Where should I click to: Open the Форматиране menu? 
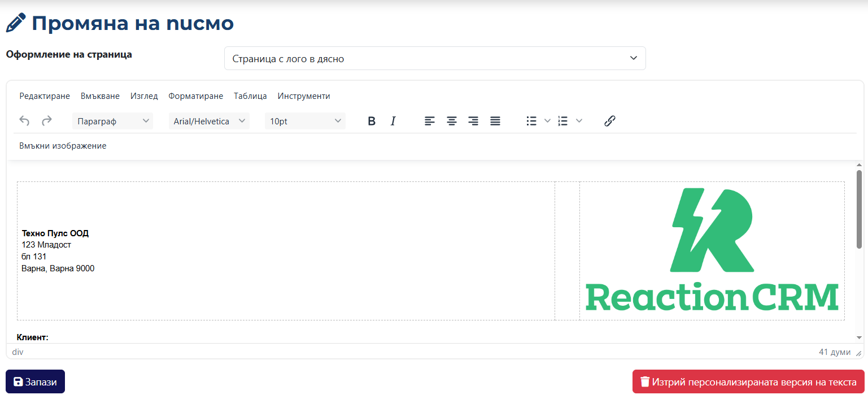(x=195, y=96)
